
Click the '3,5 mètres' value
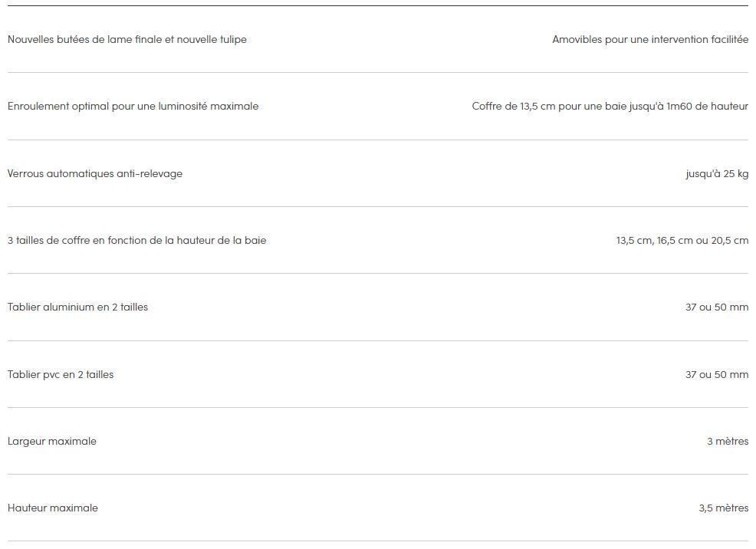point(724,508)
